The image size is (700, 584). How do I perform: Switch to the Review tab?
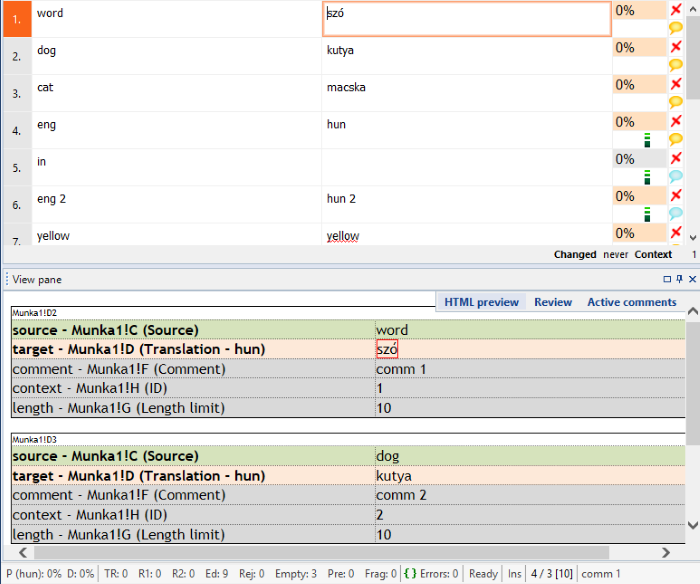[553, 302]
